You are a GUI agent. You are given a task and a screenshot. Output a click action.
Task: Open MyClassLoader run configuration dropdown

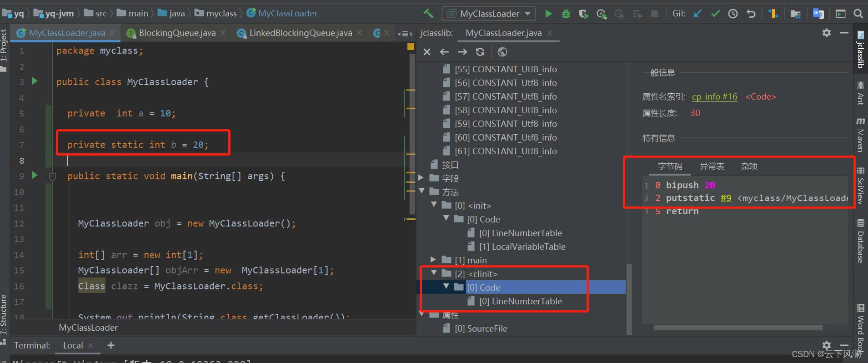(x=489, y=14)
